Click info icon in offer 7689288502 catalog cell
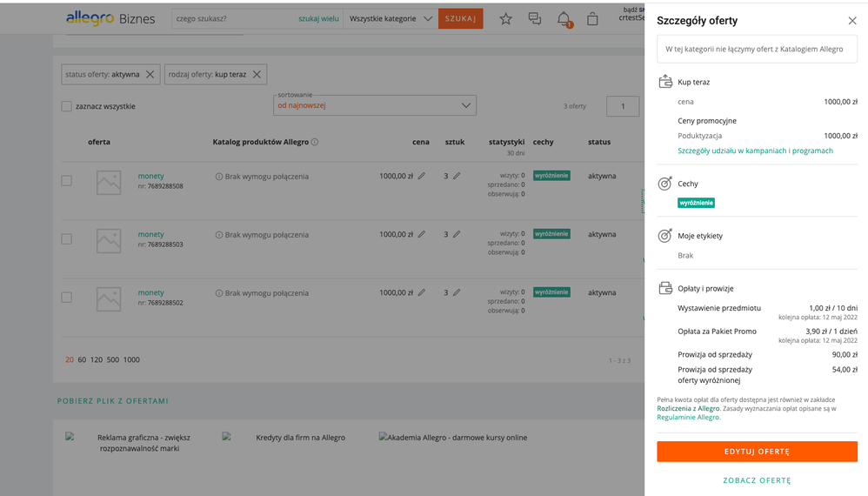Image resolution: width=868 pixels, height=496 pixels. (218, 293)
